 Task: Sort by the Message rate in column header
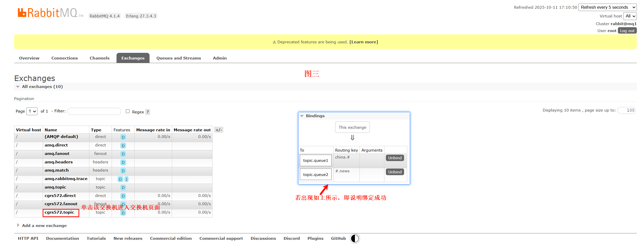[153, 130]
